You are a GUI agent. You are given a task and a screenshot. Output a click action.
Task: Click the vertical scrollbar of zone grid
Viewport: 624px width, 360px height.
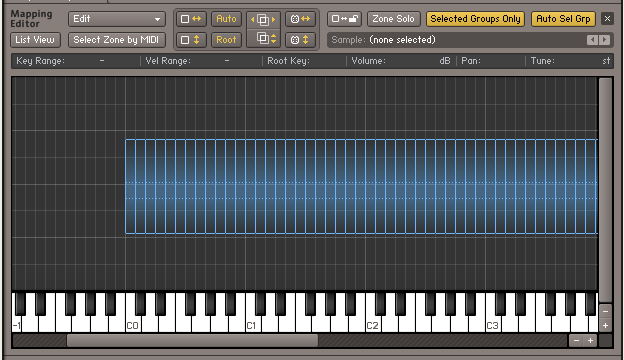pyautogui.click(x=605, y=190)
